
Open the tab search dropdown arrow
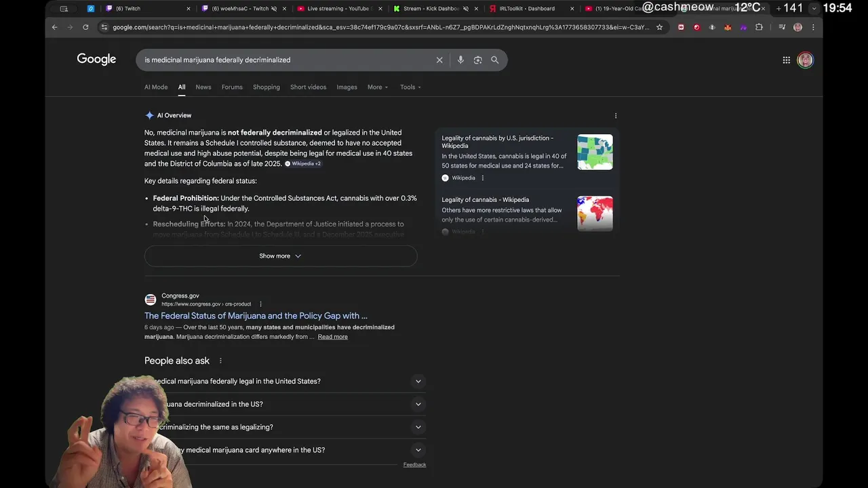pyautogui.click(x=814, y=8)
